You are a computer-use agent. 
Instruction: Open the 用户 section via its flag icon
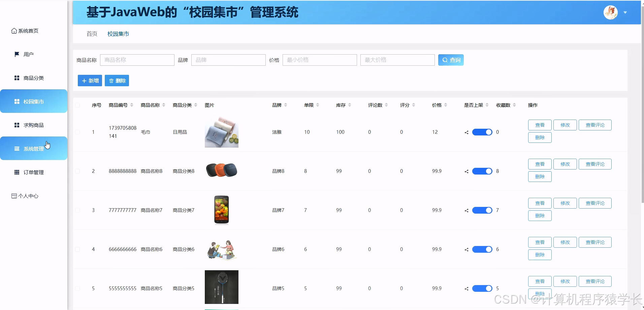click(x=16, y=54)
